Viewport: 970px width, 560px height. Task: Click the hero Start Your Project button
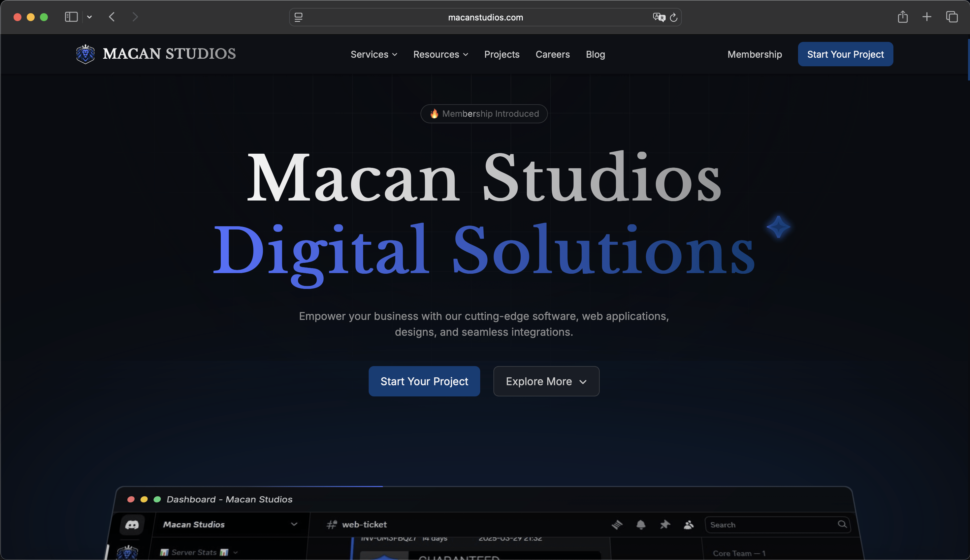pos(424,381)
